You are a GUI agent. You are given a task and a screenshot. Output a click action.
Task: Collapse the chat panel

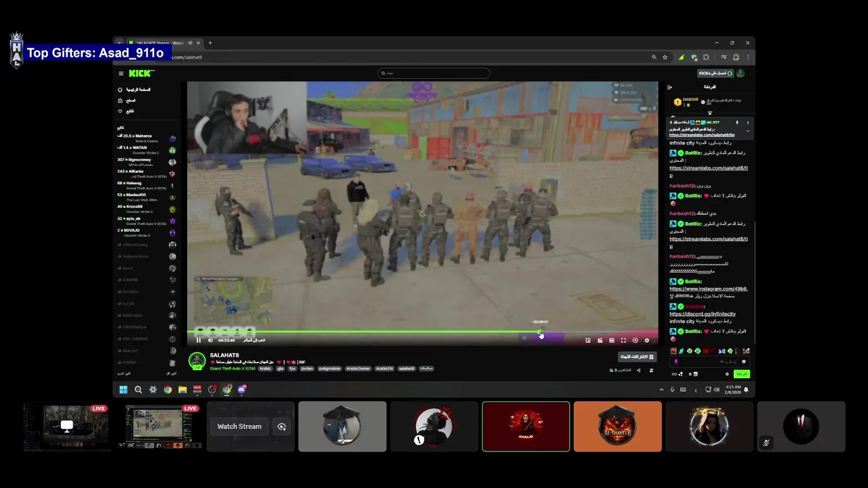pos(669,87)
